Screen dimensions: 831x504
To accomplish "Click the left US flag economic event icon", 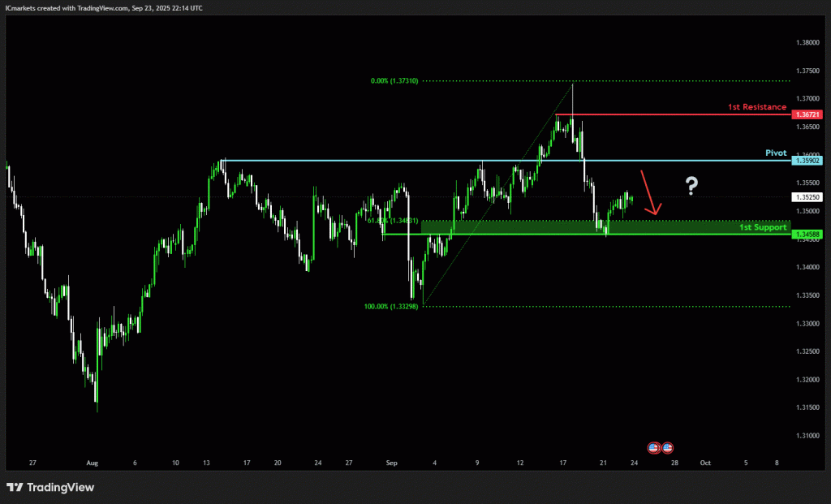I will click(x=653, y=447).
